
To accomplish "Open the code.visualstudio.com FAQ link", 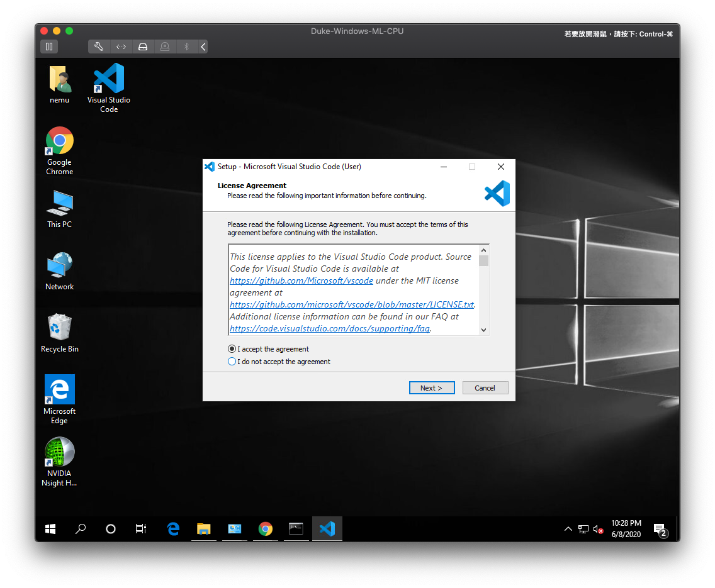I will point(329,328).
